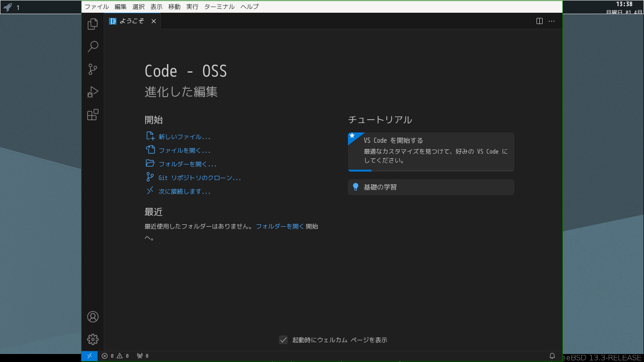Click the clock showing 13:38
The image size is (644, 362).
point(624,4)
